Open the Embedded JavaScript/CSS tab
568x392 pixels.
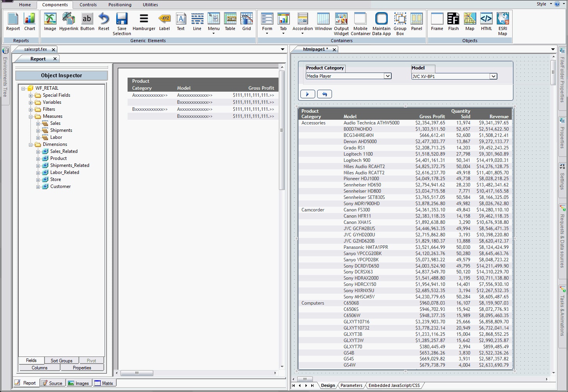click(394, 385)
